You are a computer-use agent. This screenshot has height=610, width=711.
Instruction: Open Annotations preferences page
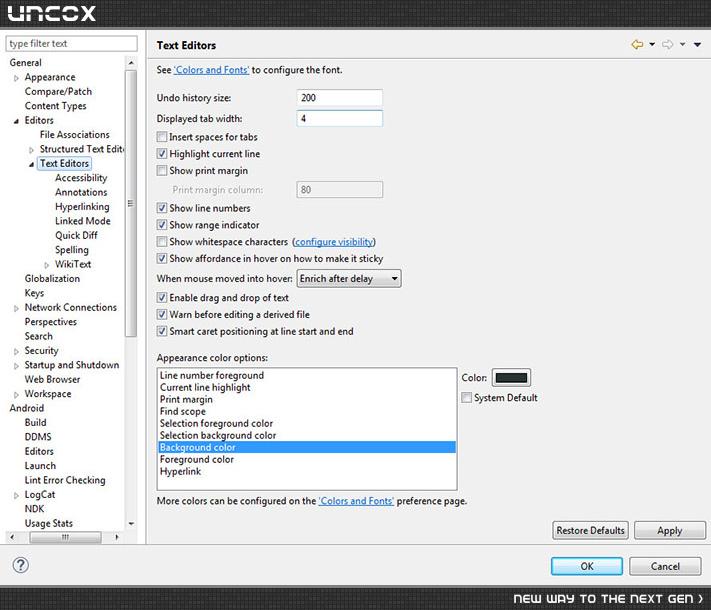tap(81, 192)
